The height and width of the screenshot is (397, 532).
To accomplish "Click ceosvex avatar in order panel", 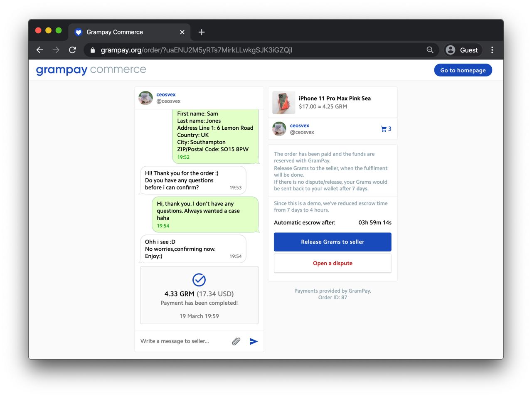I will pos(279,129).
